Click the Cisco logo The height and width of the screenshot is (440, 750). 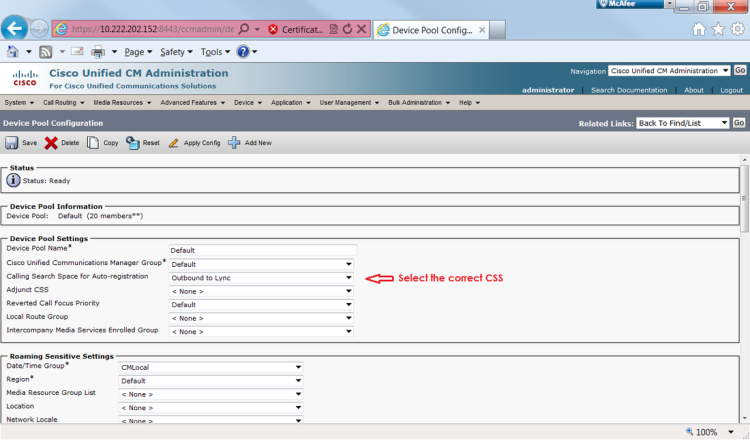click(25, 78)
